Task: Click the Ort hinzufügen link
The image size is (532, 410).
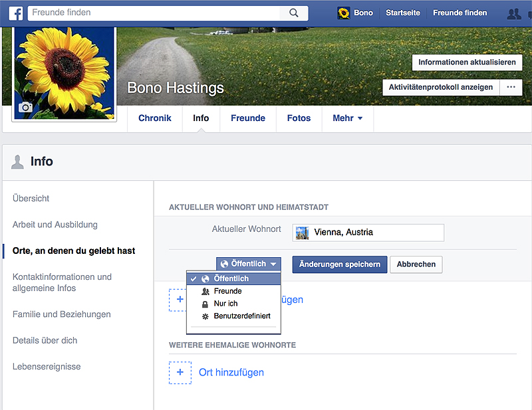Action: [231, 372]
